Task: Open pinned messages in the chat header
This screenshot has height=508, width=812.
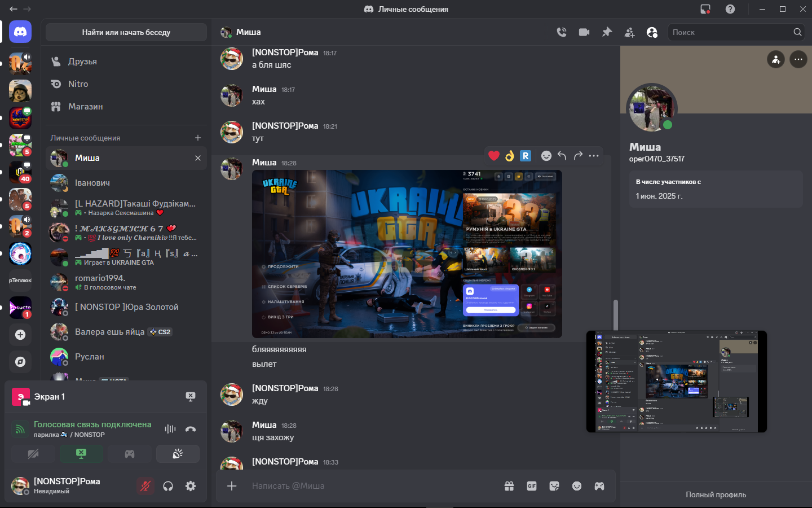Action: [607, 32]
